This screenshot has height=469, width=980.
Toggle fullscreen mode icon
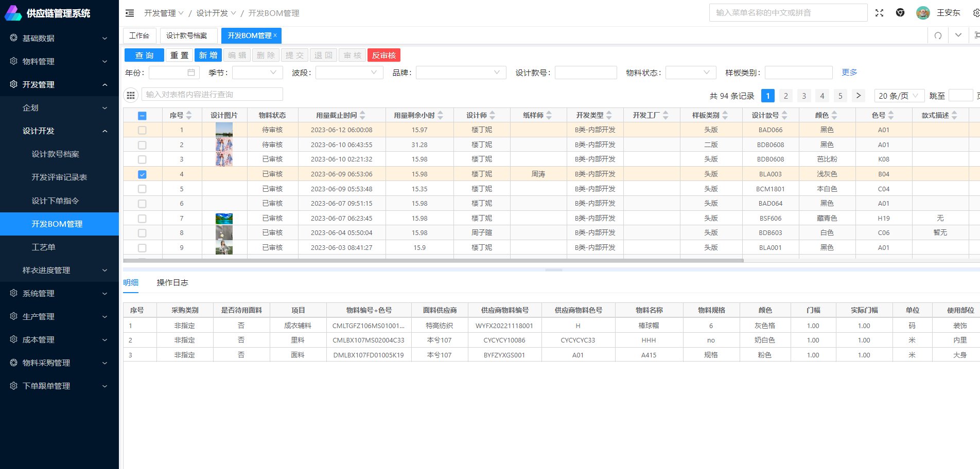[879, 13]
